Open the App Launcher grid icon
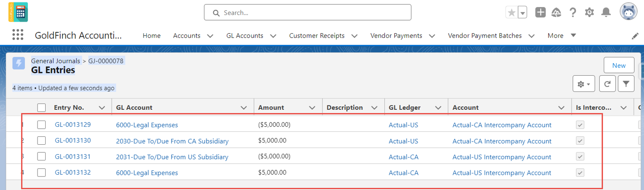The height and width of the screenshot is (190, 644). [18, 35]
